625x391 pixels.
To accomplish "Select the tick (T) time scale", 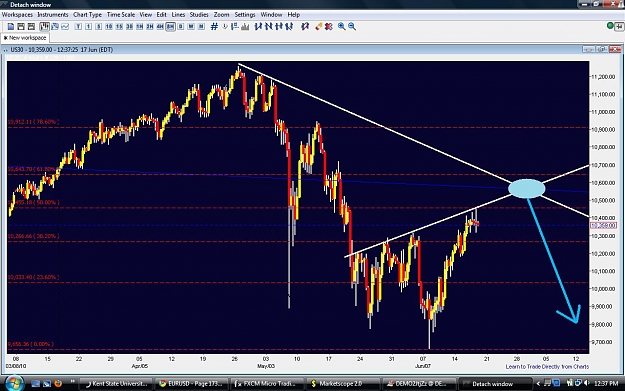I will (78, 27).
